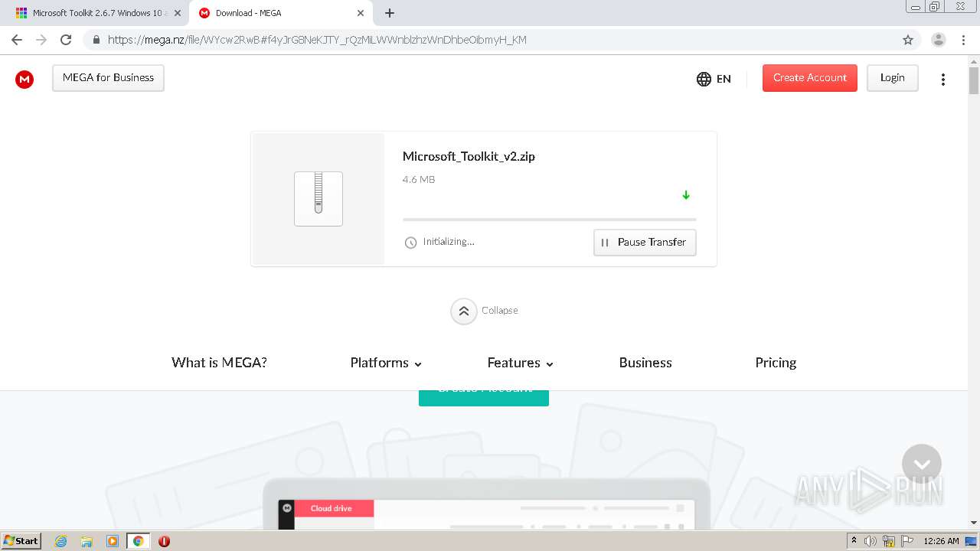Viewport: 980px width, 551px height.
Task: Bookmark this page with star icon
Action: 908,40
